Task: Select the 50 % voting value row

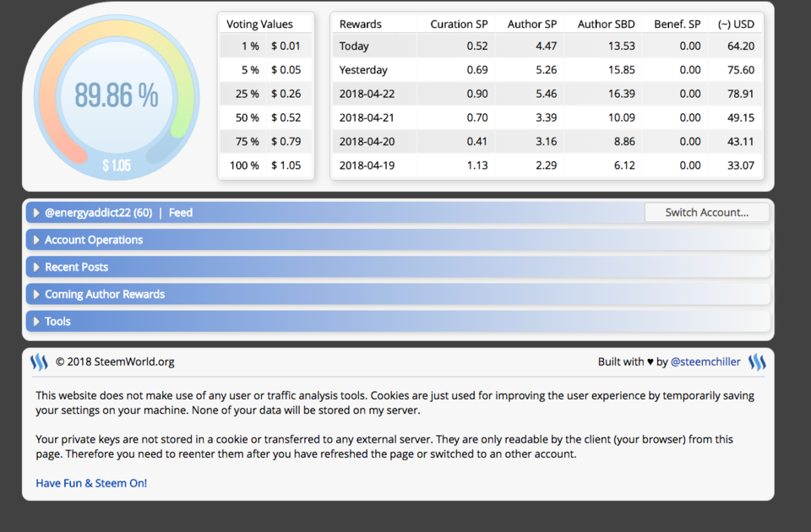Action: tap(266, 117)
